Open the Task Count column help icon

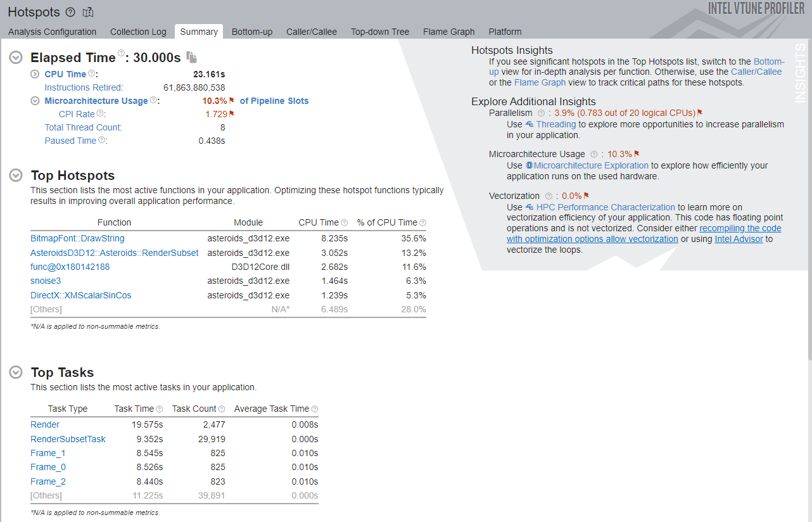pyautogui.click(x=222, y=409)
